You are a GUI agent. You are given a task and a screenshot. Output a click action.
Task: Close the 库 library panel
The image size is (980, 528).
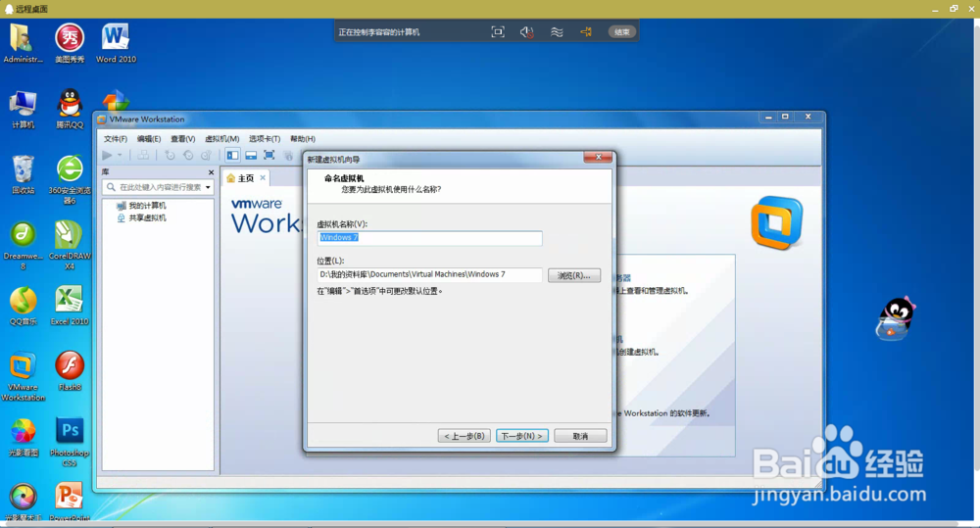[211, 172]
